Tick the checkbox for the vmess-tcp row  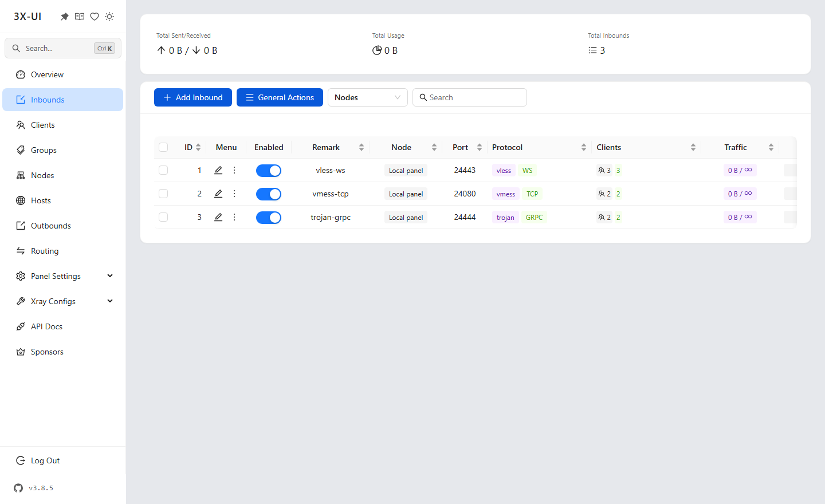point(163,194)
